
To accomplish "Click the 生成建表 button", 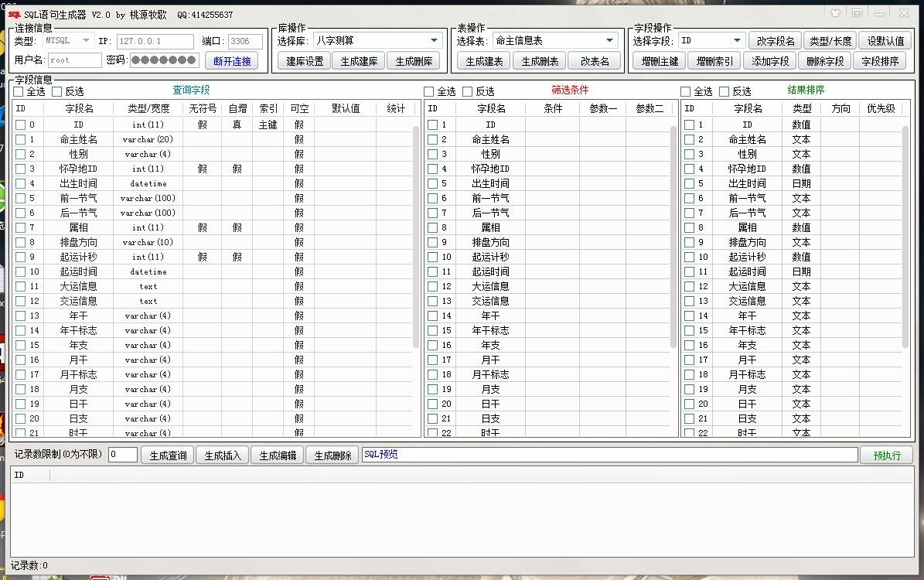I will pyautogui.click(x=484, y=61).
